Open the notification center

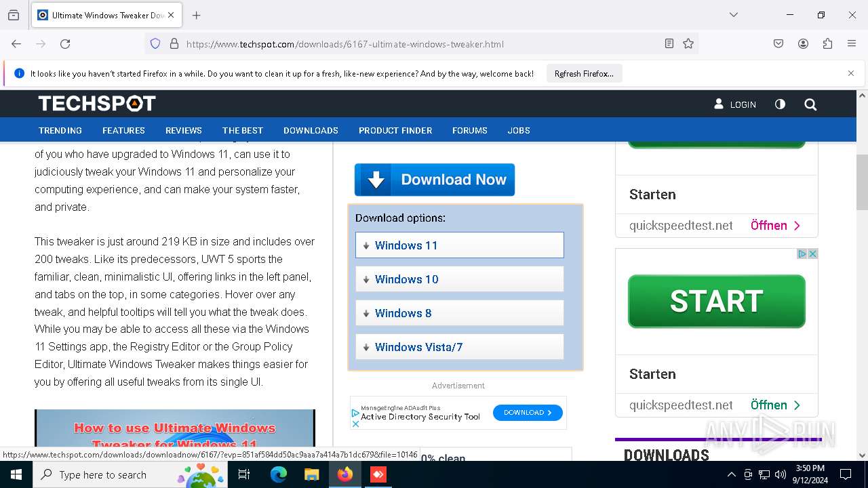click(846, 474)
